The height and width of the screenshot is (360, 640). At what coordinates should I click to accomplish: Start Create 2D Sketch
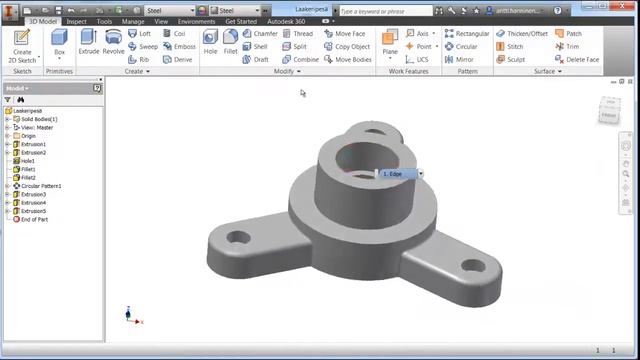(x=22, y=46)
